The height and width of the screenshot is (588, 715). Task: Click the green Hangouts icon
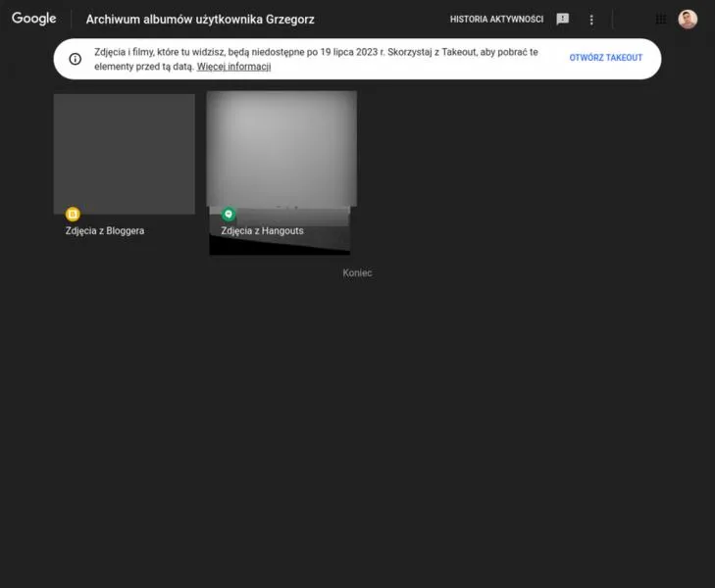[x=229, y=214]
